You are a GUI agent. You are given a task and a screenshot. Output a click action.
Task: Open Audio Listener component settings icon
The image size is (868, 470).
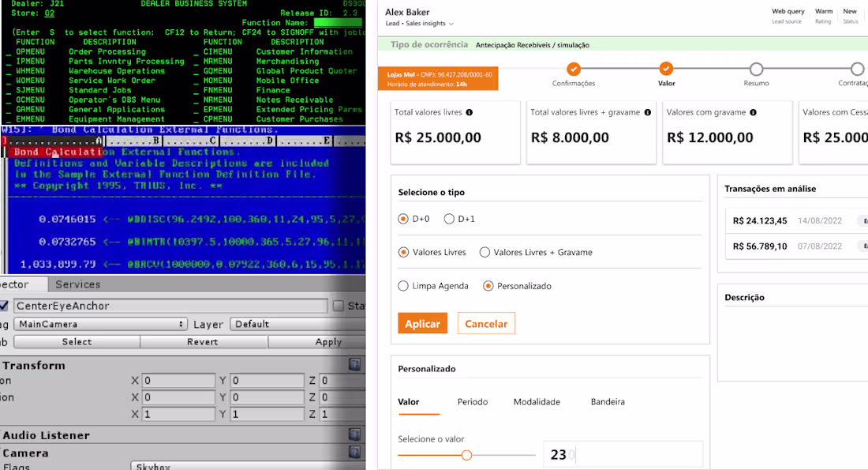[355, 434]
